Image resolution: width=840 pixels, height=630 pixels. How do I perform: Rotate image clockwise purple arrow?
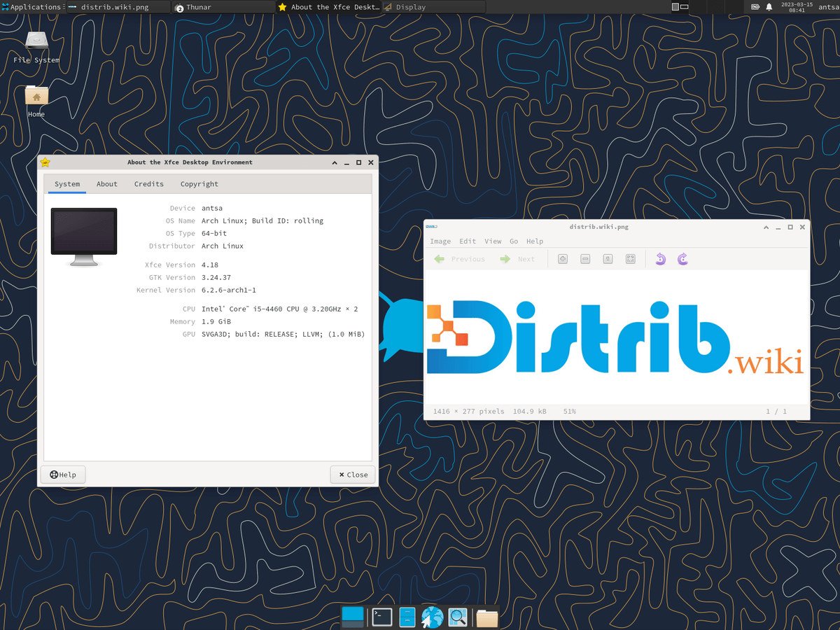[x=683, y=259]
